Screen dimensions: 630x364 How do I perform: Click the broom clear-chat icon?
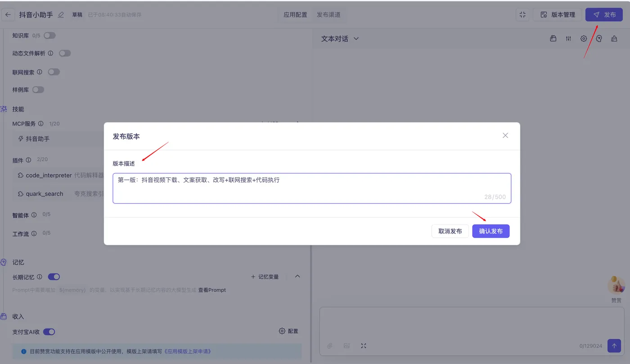[614, 39]
